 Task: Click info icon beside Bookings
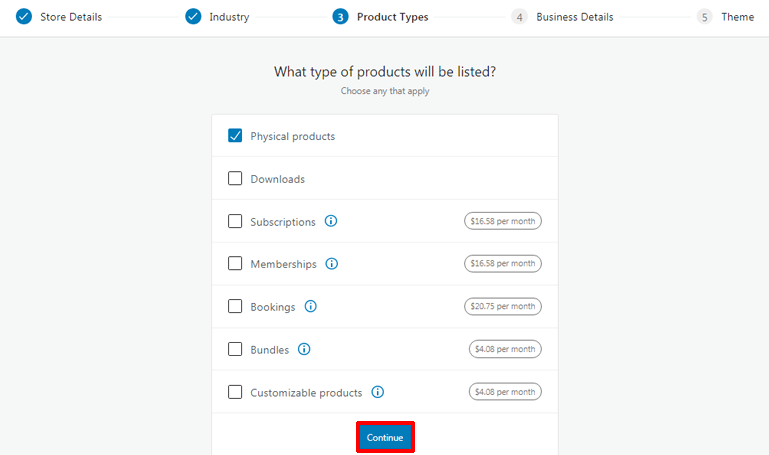311,307
